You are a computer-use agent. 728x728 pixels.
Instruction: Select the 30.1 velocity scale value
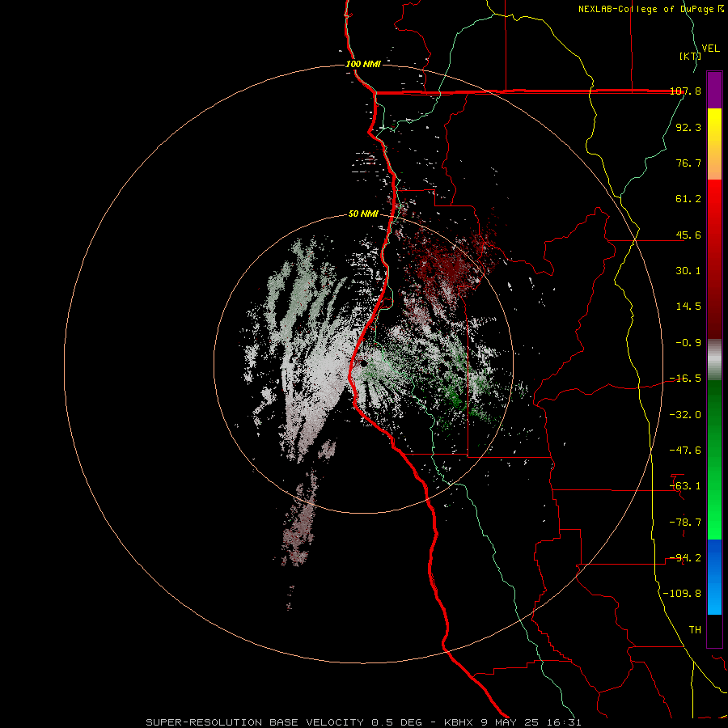pos(688,271)
